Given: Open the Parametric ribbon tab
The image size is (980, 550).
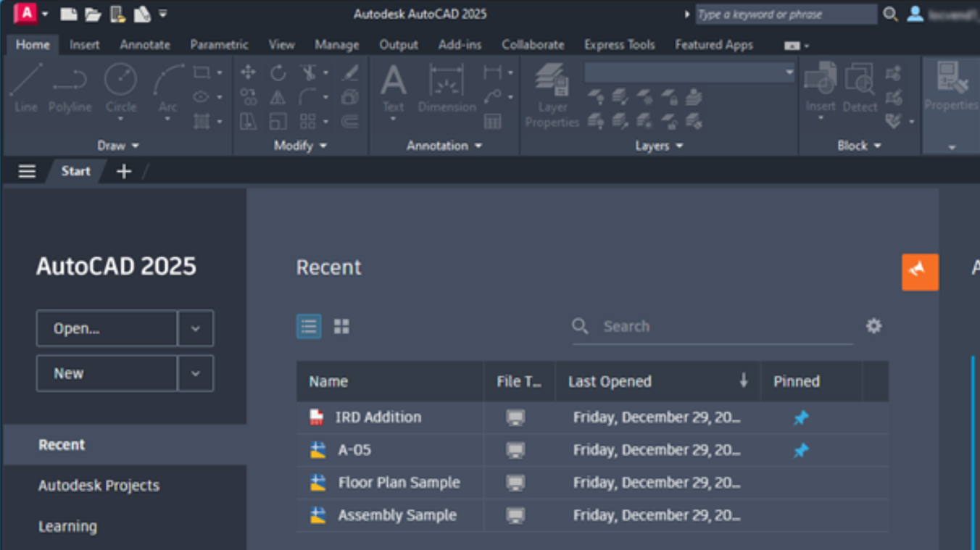Looking at the screenshot, I should [x=219, y=45].
